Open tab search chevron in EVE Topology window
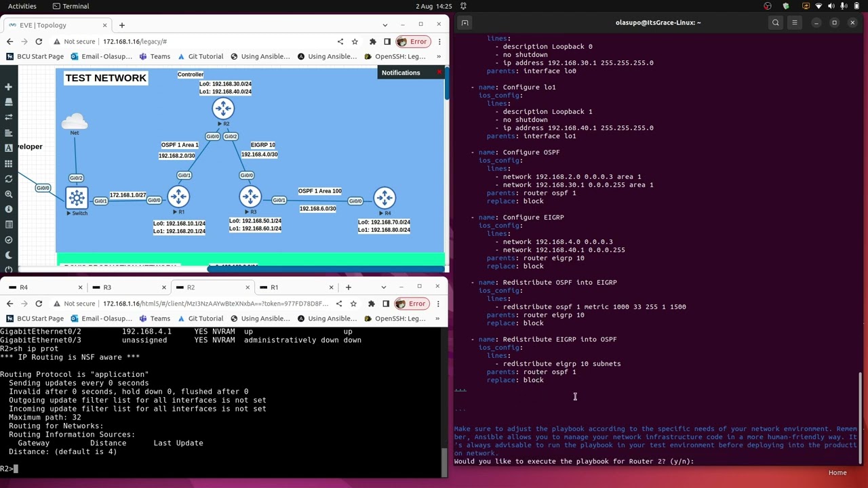The image size is (868, 488). (384, 25)
